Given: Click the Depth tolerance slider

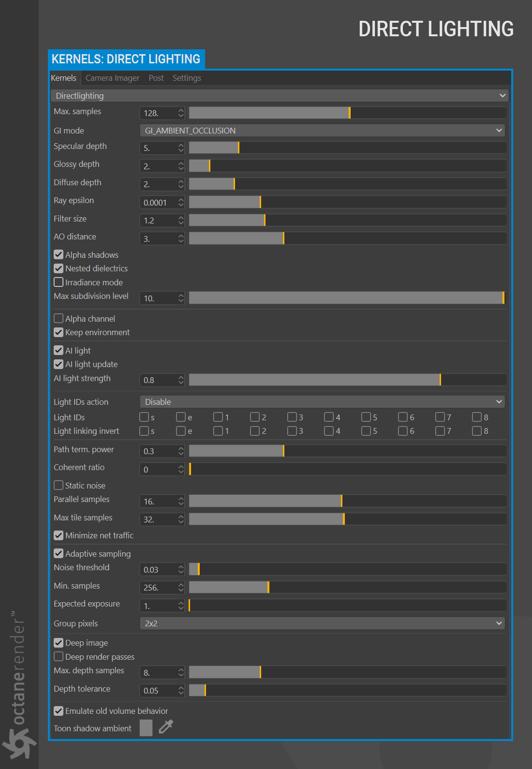Looking at the screenshot, I should (347, 690).
